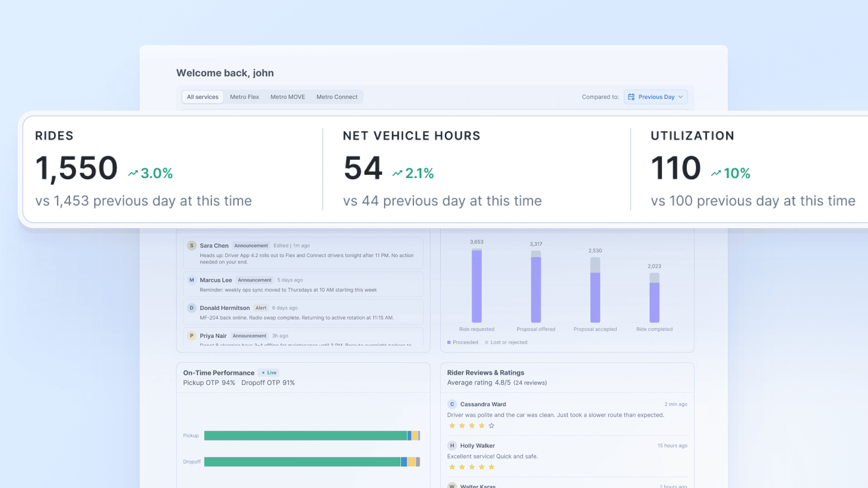Click the Live badge on On-Time Performance
This screenshot has height=488, width=868.
coord(269,373)
